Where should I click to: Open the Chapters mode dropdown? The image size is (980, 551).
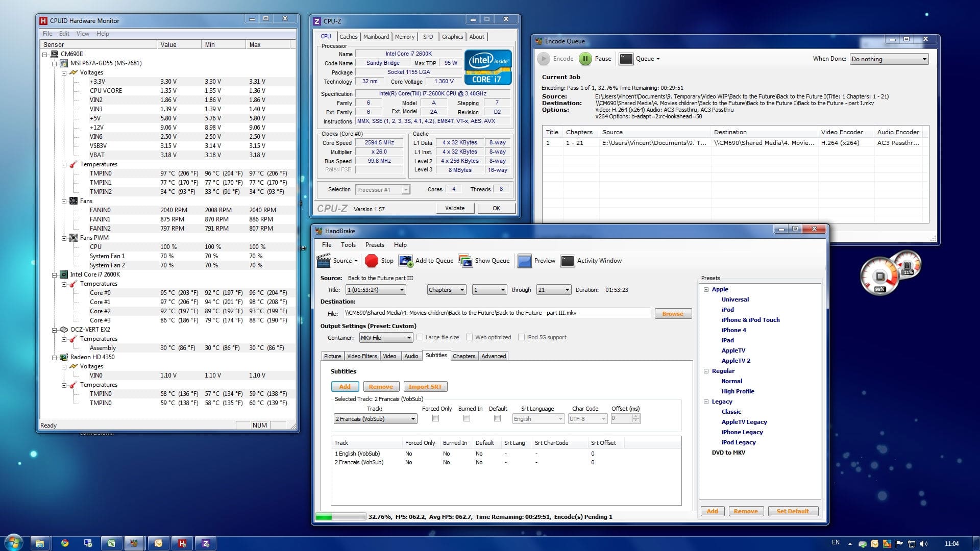[x=447, y=290]
